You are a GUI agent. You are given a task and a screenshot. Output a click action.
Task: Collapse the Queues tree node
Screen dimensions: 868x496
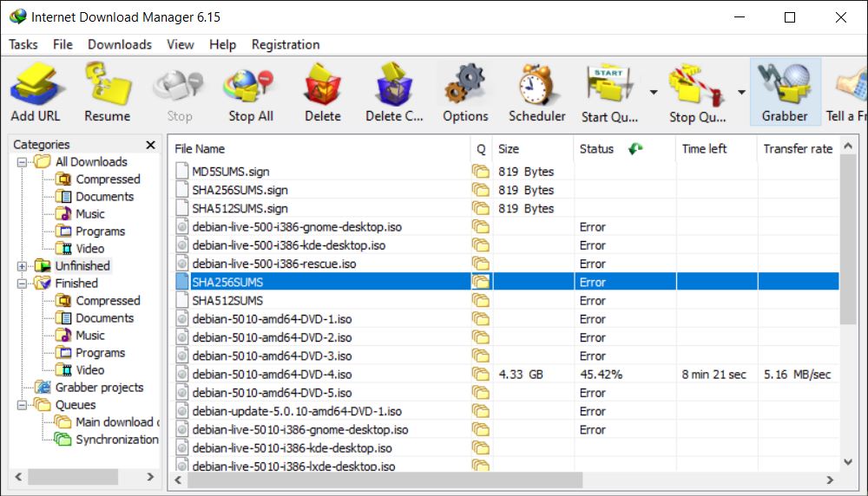pos(23,405)
